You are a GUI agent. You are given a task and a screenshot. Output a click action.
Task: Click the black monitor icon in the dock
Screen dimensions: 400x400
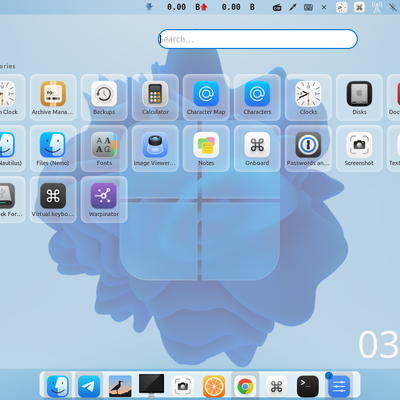click(x=151, y=386)
